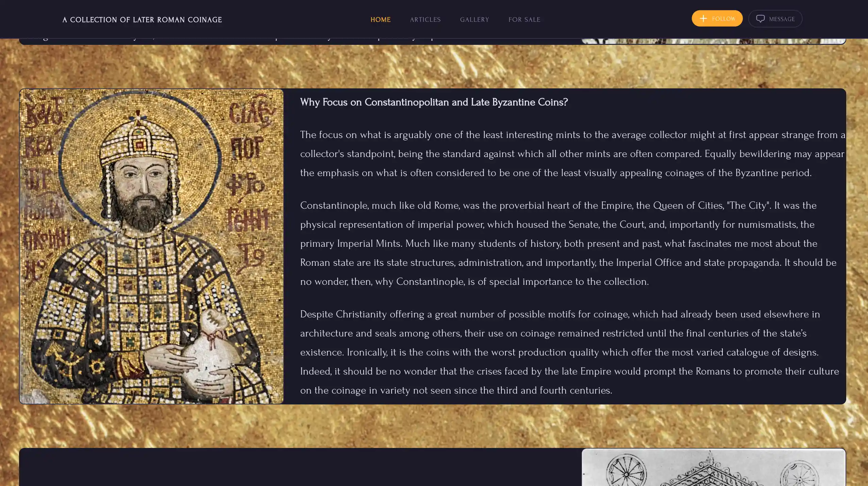Viewport: 868px width, 486px height.
Task: Navigate to For Sale page
Action: [x=524, y=20]
